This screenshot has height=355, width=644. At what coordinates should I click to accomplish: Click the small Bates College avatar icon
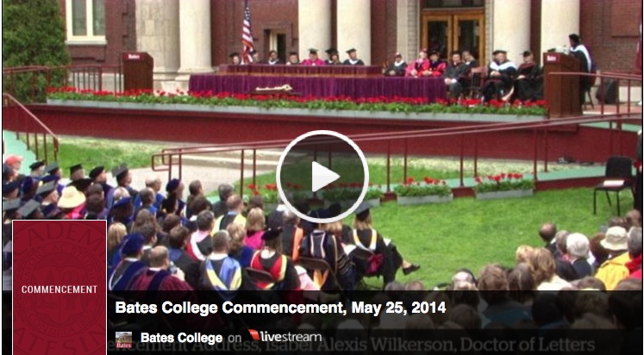click(x=123, y=339)
